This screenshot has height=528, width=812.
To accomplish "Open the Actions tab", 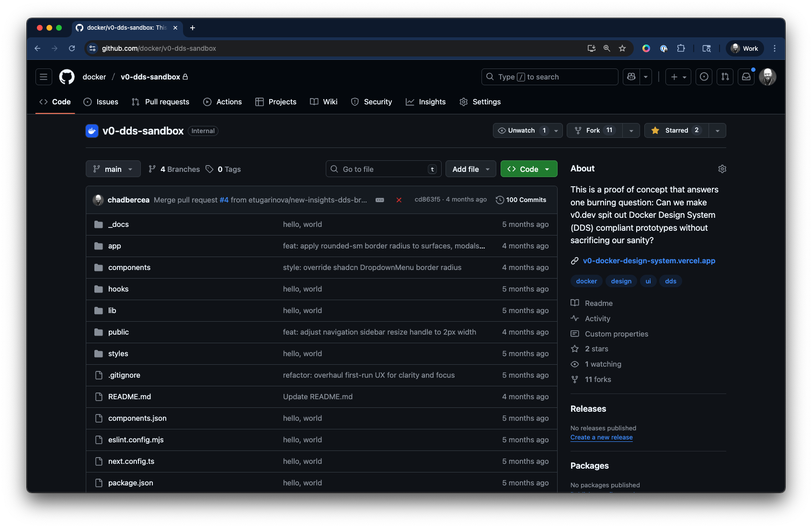I will pos(222,101).
